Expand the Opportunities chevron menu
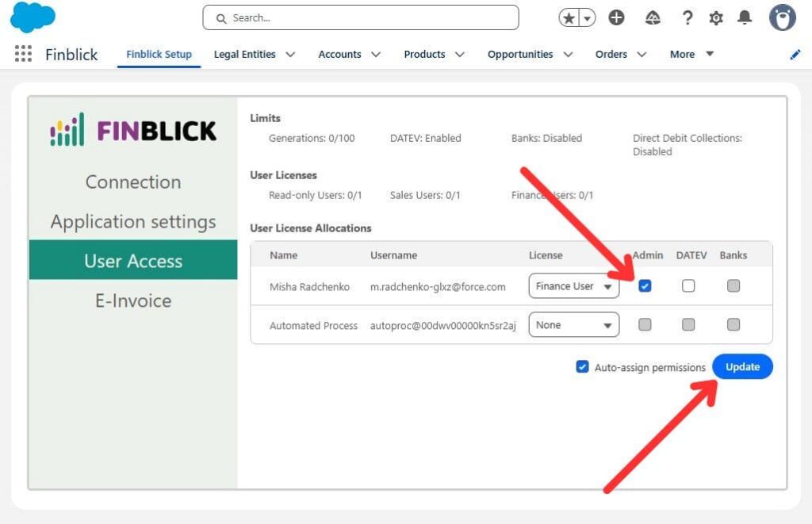812x524 pixels. [568, 55]
